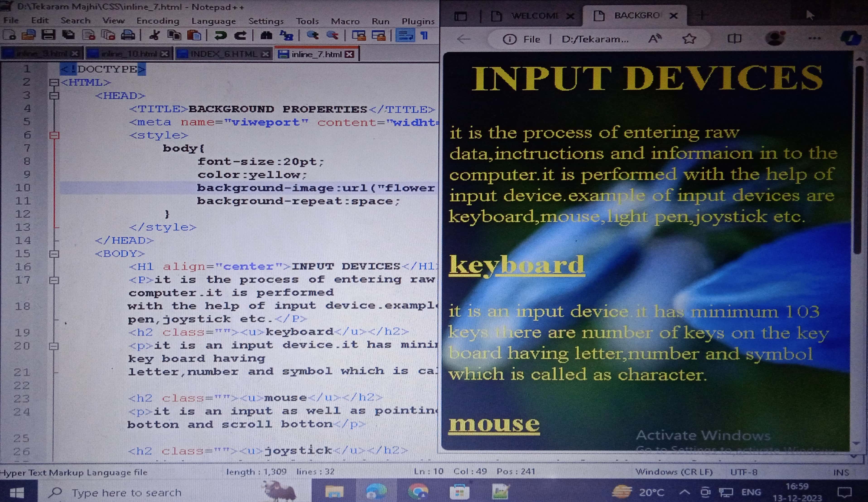
Task: Open Find with the binoculars icon
Action: click(x=266, y=35)
